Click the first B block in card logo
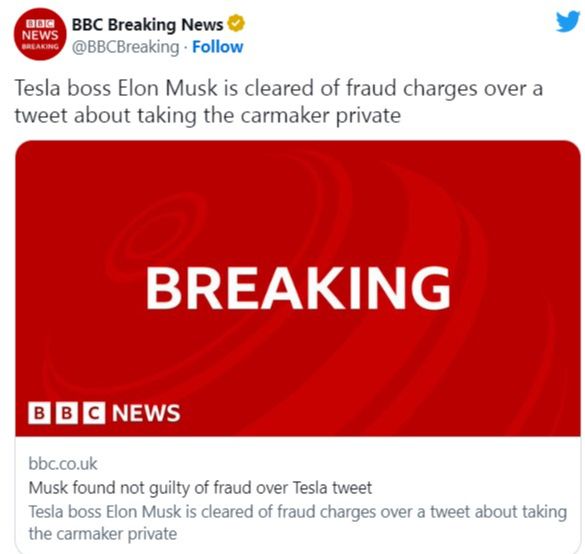585x554 pixels. click(x=39, y=413)
